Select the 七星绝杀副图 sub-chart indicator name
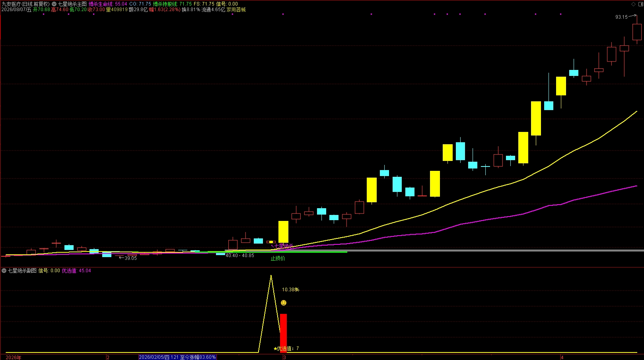 22,271
